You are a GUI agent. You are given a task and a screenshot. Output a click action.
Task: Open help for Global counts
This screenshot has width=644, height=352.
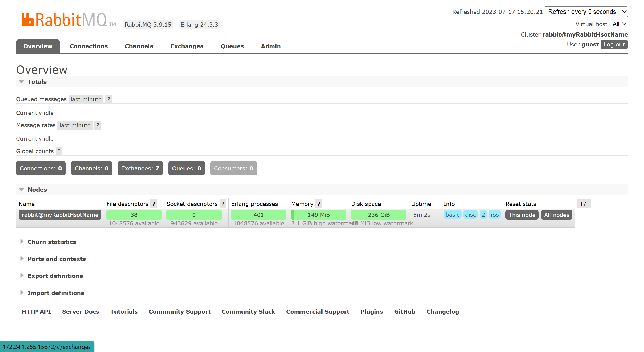coord(59,151)
